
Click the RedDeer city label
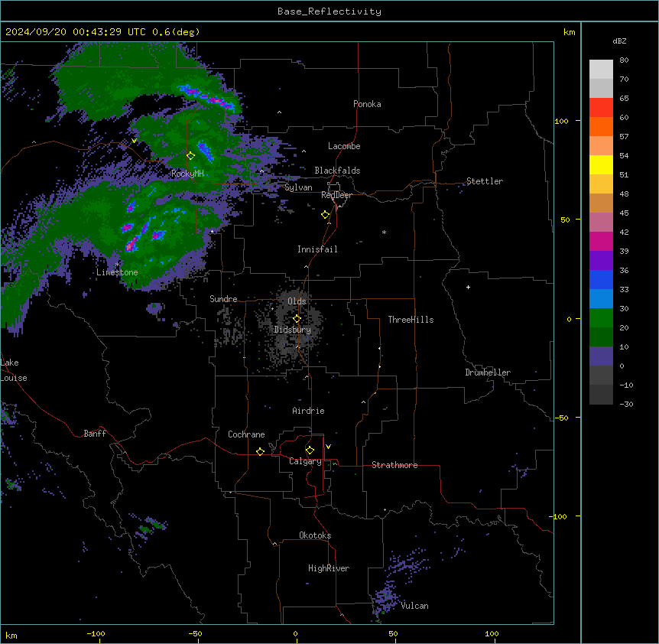pyautogui.click(x=336, y=195)
